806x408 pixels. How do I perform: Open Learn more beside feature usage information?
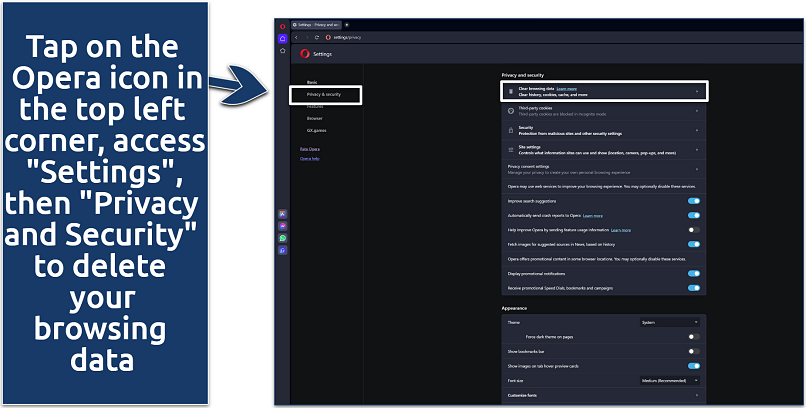pyautogui.click(x=621, y=230)
